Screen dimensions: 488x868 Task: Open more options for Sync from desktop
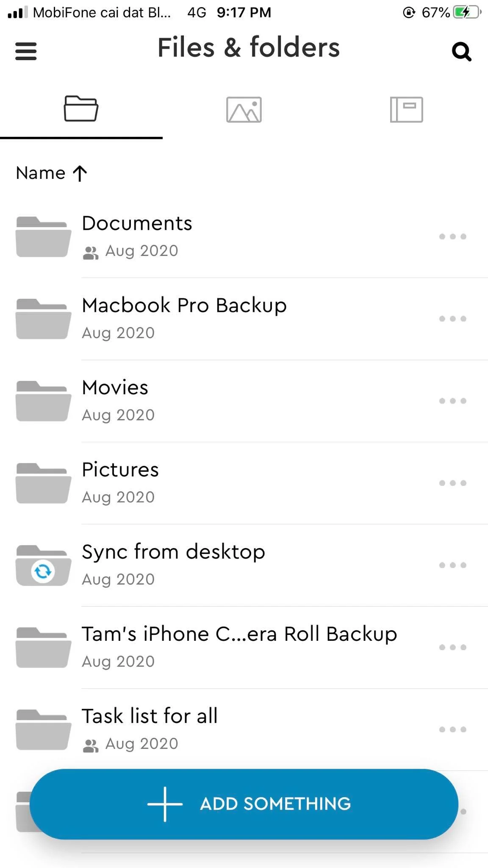click(x=452, y=565)
